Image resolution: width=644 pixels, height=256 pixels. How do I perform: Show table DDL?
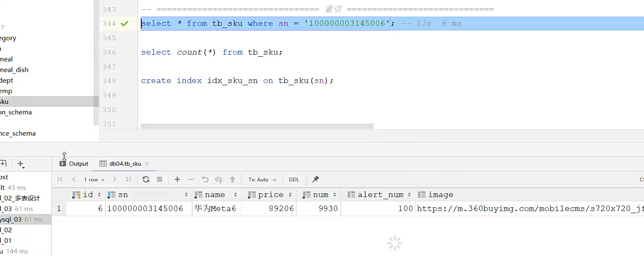pos(294,180)
